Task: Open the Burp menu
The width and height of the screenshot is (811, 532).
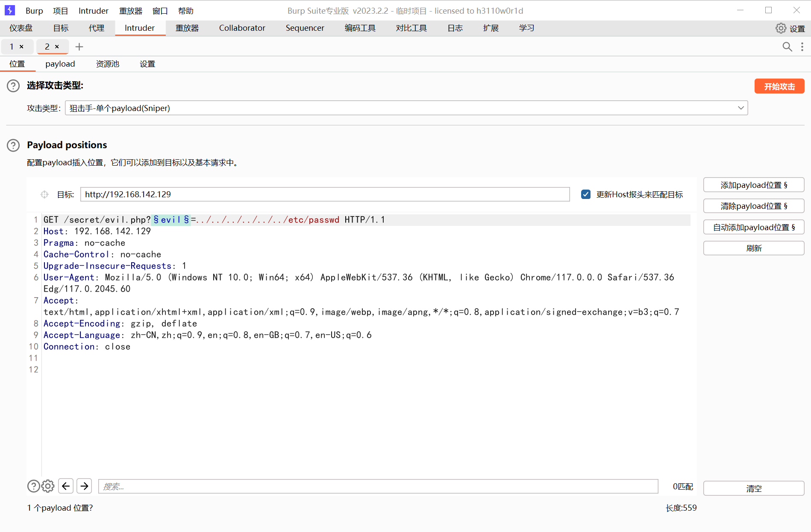Action: point(34,11)
